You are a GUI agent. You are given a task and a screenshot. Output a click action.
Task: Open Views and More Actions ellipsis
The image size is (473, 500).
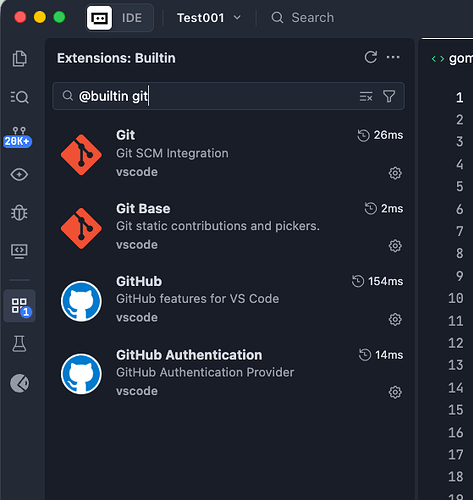coord(393,57)
